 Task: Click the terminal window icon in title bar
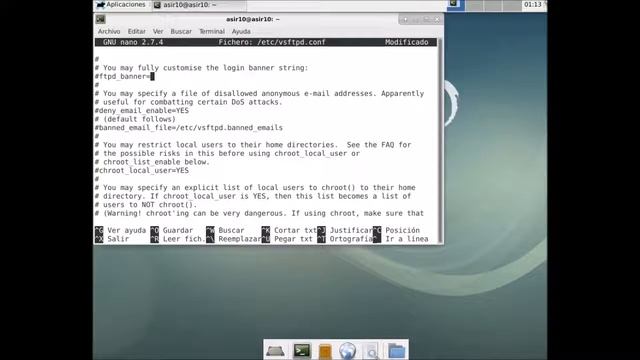coord(101,19)
